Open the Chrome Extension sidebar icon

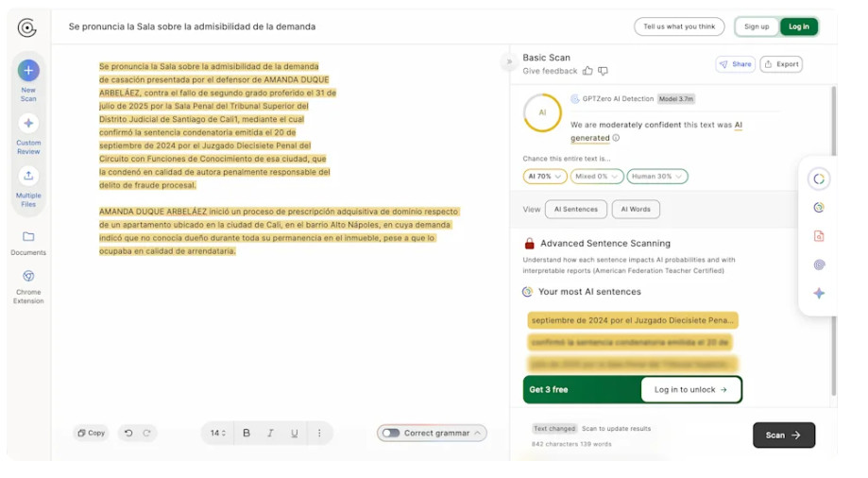tap(28, 276)
